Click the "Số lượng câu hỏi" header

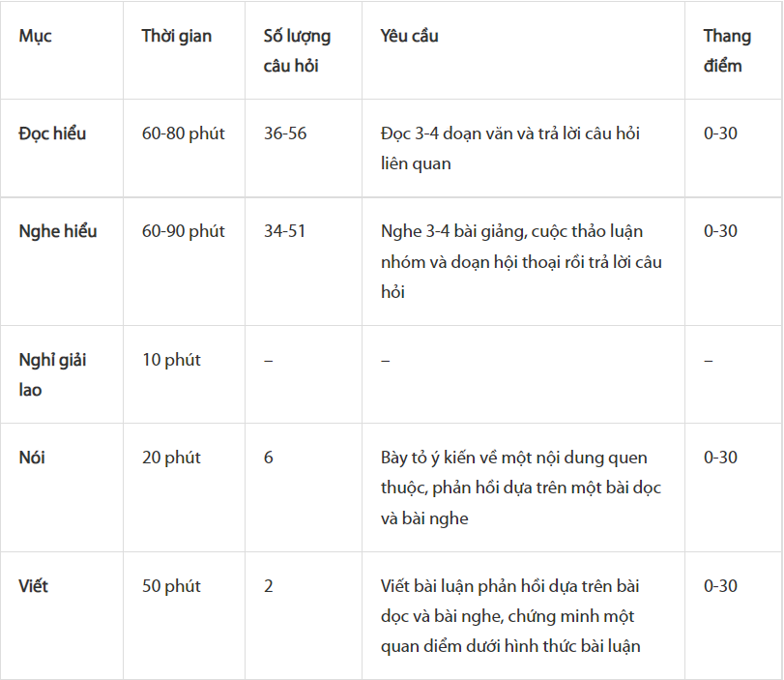pos(297,51)
